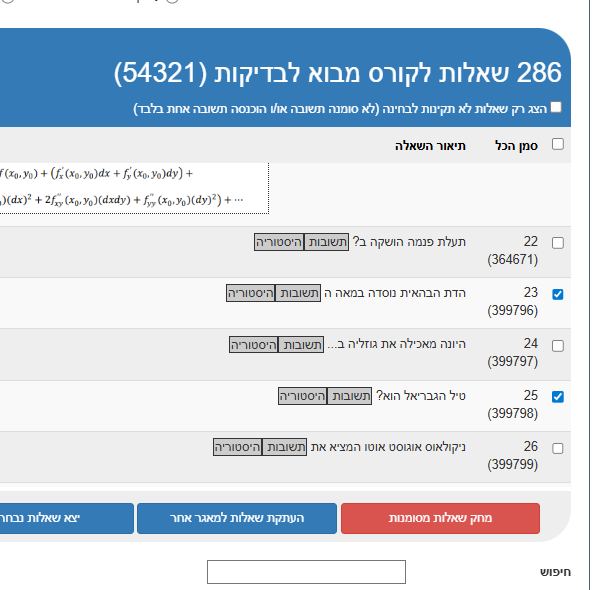Check the checkbox for question 24
This screenshot has width=616, height=590.
(x=558, y=345)
